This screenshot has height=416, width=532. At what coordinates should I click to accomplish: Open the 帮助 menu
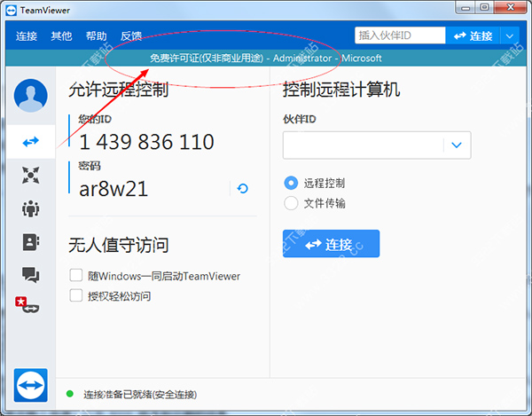point(97,36)
